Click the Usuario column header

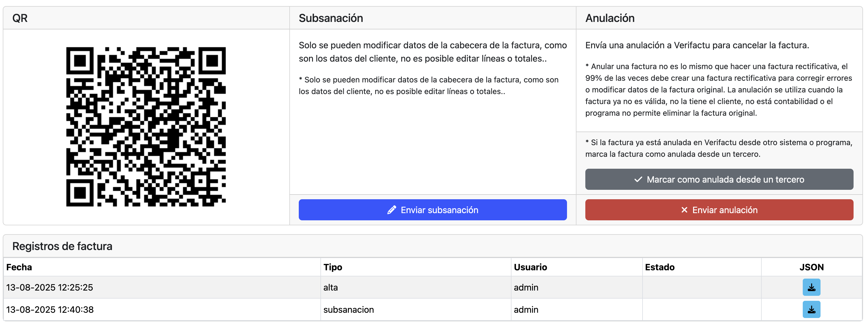[530, 267]
